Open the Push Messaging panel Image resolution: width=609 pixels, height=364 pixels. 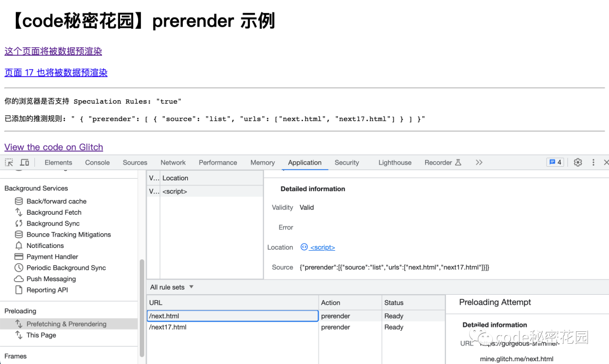click(x=51, y=279)
